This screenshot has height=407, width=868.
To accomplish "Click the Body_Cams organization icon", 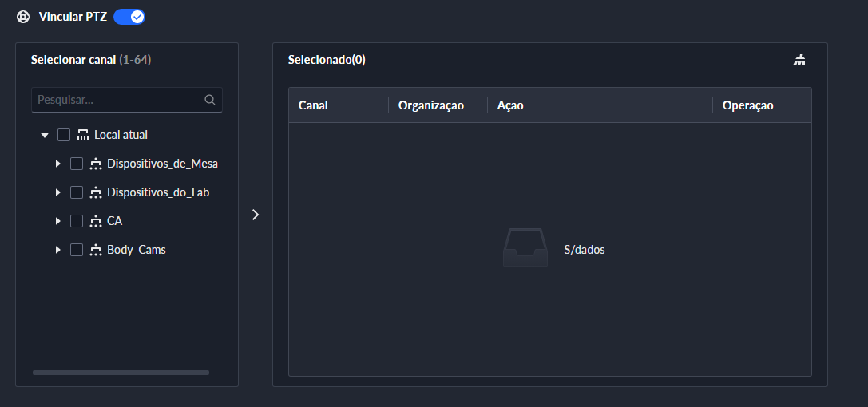I will tap(96, 250).
